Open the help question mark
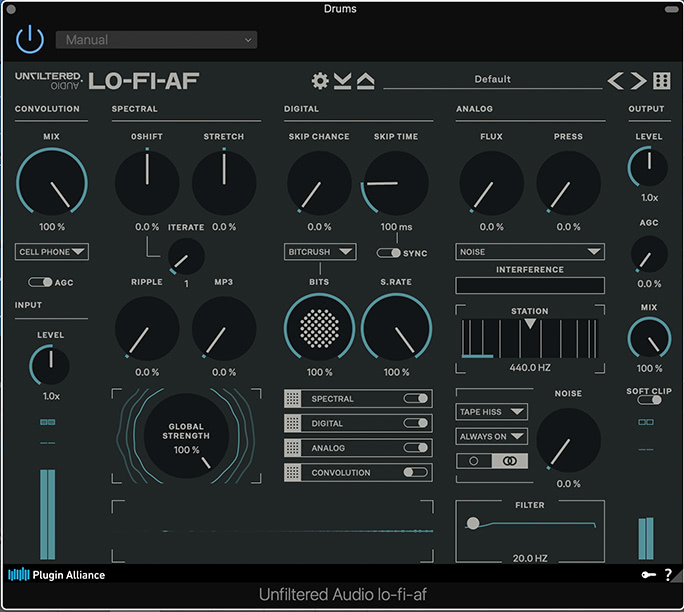Screen dimensions: 684x612 point(668,575)
